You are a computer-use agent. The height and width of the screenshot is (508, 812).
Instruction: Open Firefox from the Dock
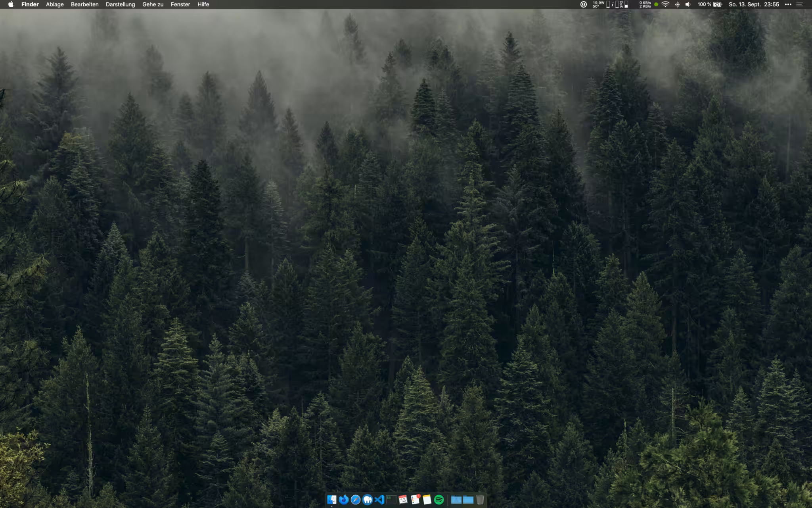344,500
